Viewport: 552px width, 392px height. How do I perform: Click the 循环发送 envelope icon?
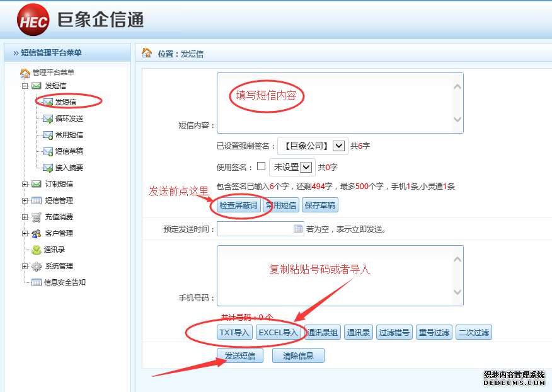pyautogui.click(x=48, y=118)
